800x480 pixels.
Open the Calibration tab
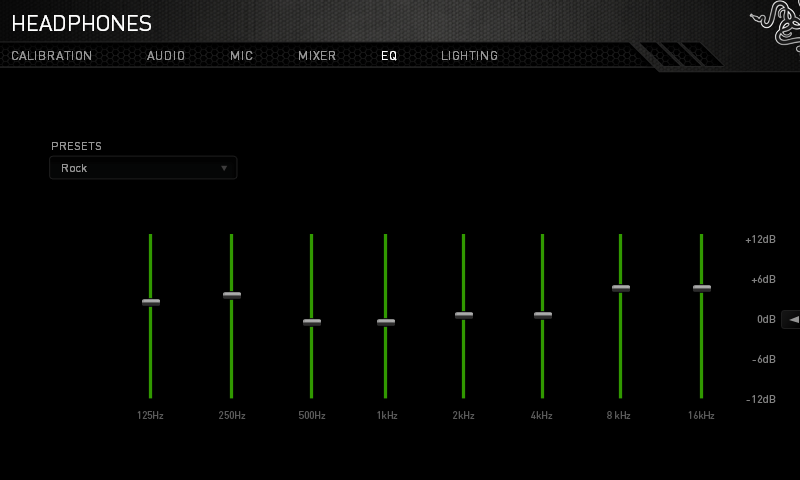pos(52,56)
